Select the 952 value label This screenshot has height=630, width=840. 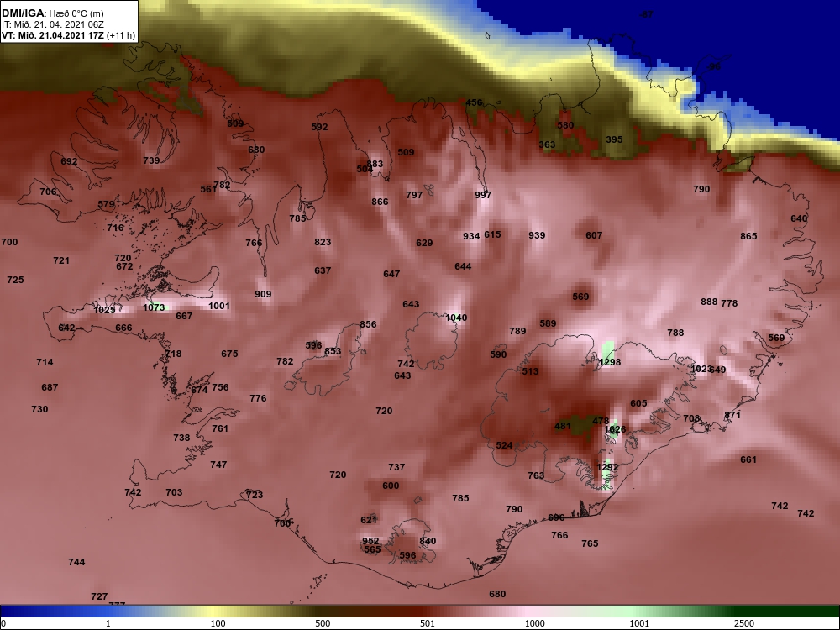click(370, 541)
